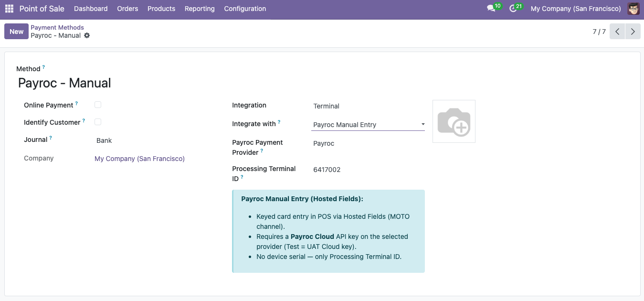Go to previous record arrow

[617, 32]
